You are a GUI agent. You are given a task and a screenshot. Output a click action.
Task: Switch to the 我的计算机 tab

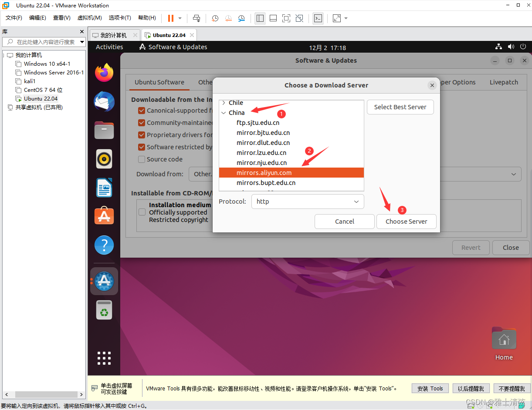[113, 35]
